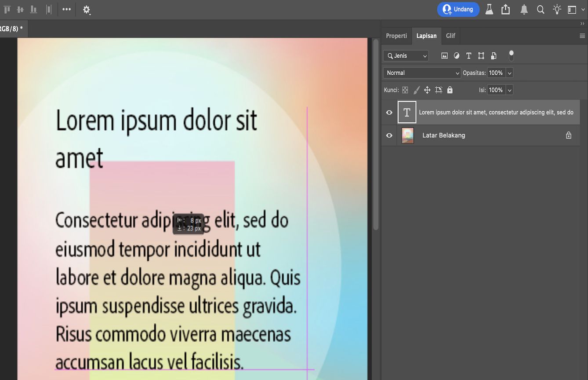Open the workspace settings gear menu

click(x=87, y=9)
